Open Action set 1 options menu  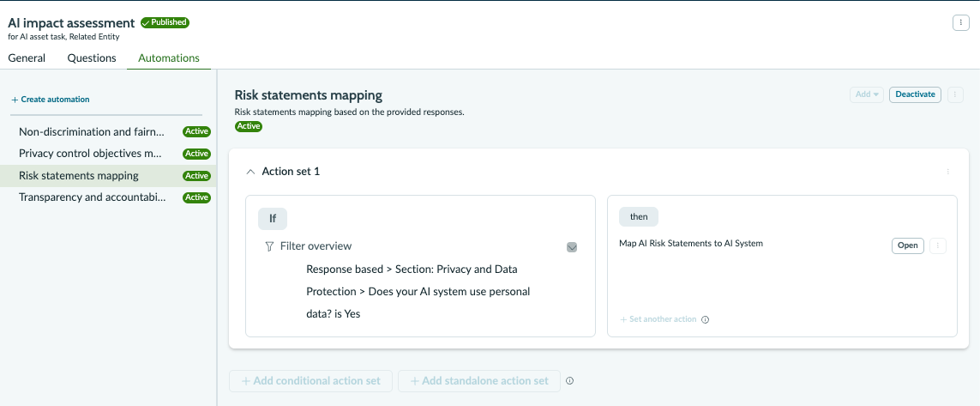tap(948, 172)
